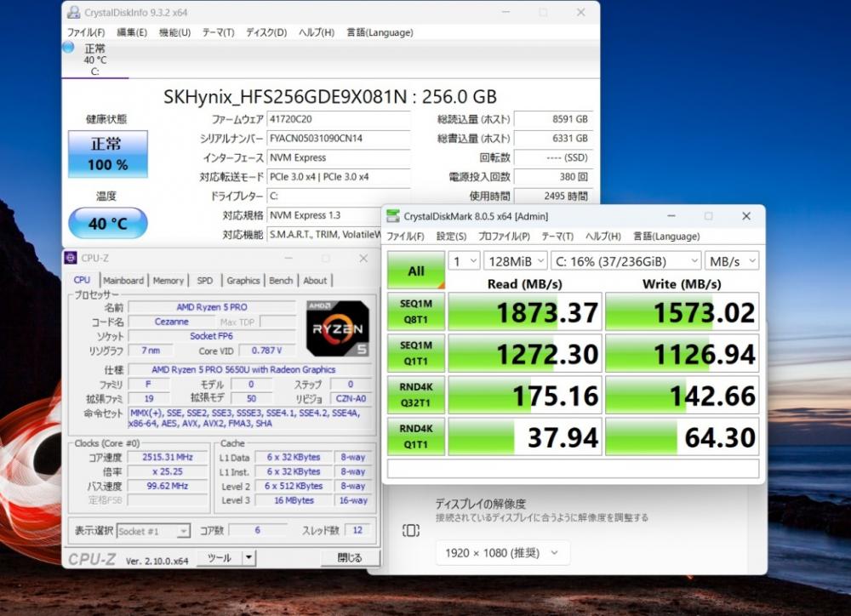Switch to the Bench tab in CPU-Z
851x616 pixels.
(x=281, y=281)
